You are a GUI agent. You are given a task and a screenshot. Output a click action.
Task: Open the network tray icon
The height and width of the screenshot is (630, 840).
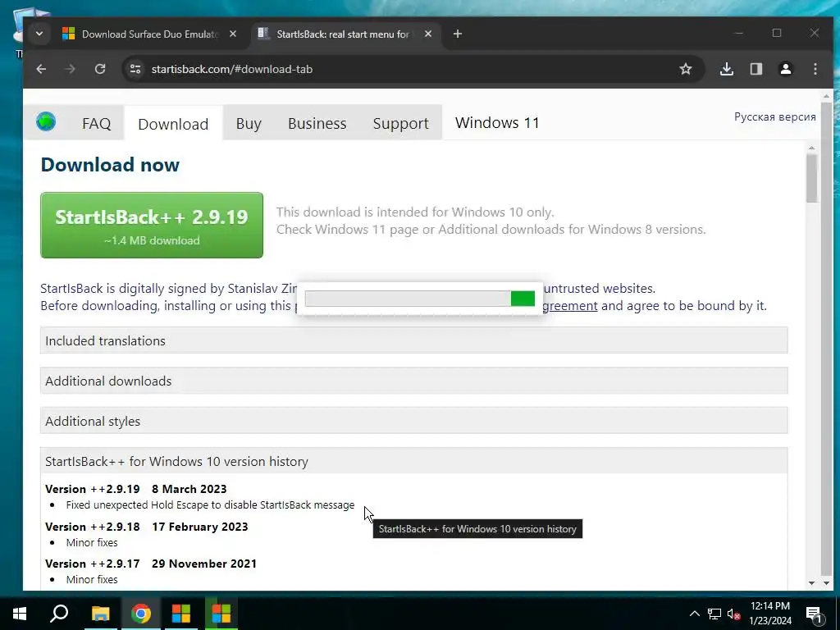tap(714, 614)
